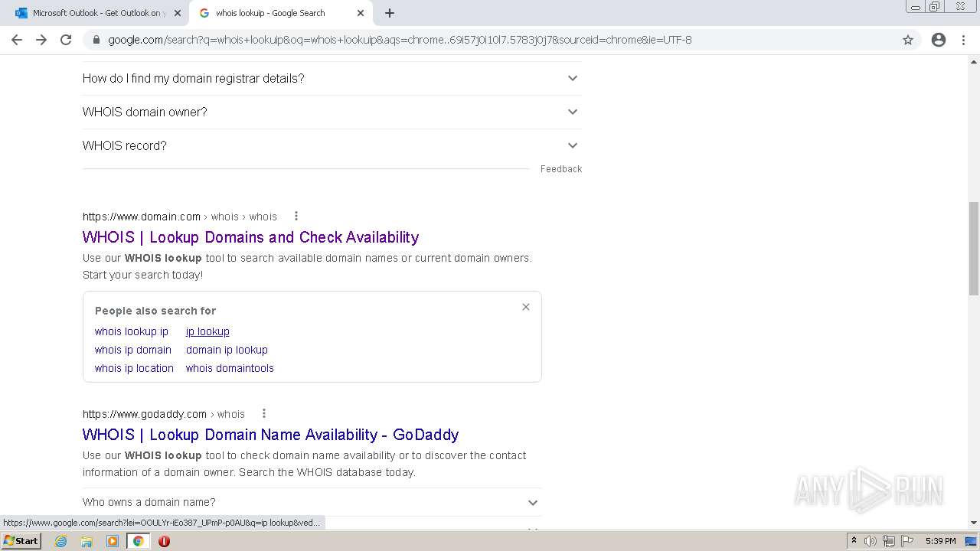This screenshot has width=980, height=551.
Task: Open network status tray icon
Action: pos(889,541)
